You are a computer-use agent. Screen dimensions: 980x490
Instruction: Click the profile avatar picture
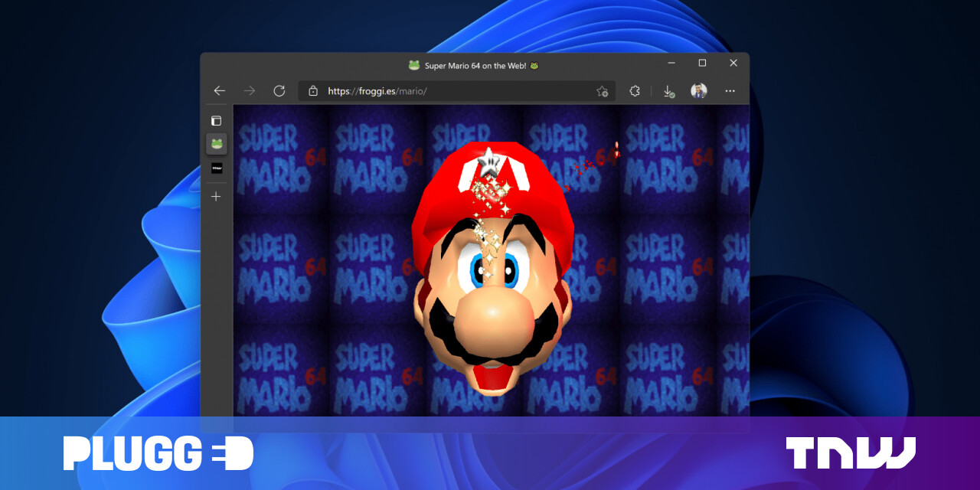(699, 90)
